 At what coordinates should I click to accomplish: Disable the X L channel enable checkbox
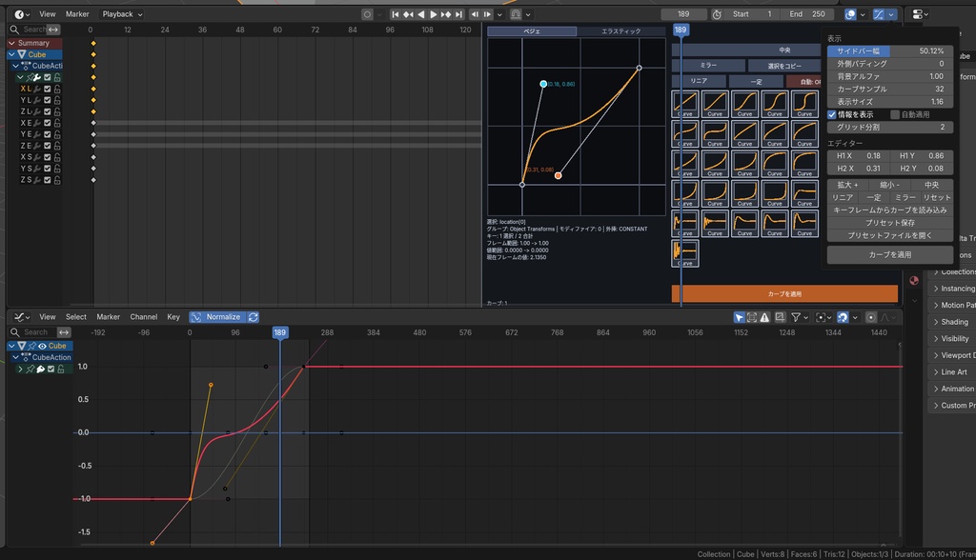coord(47,89)
